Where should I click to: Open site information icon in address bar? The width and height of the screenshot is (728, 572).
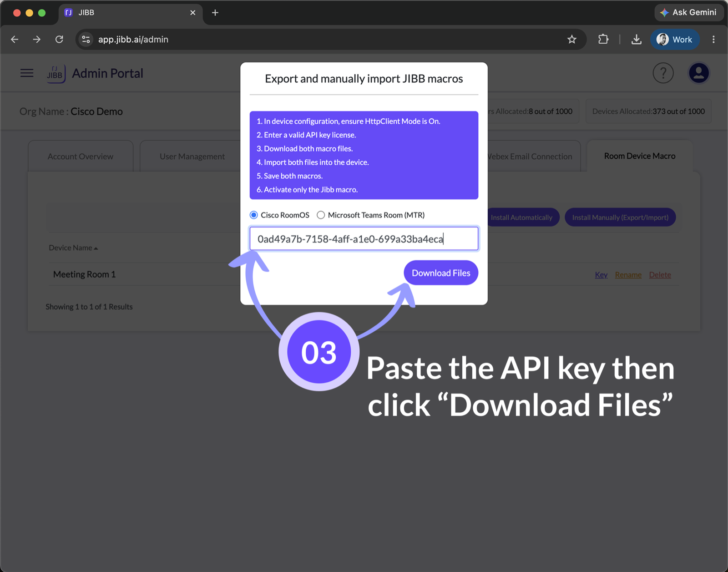click(x=86, y=40)
